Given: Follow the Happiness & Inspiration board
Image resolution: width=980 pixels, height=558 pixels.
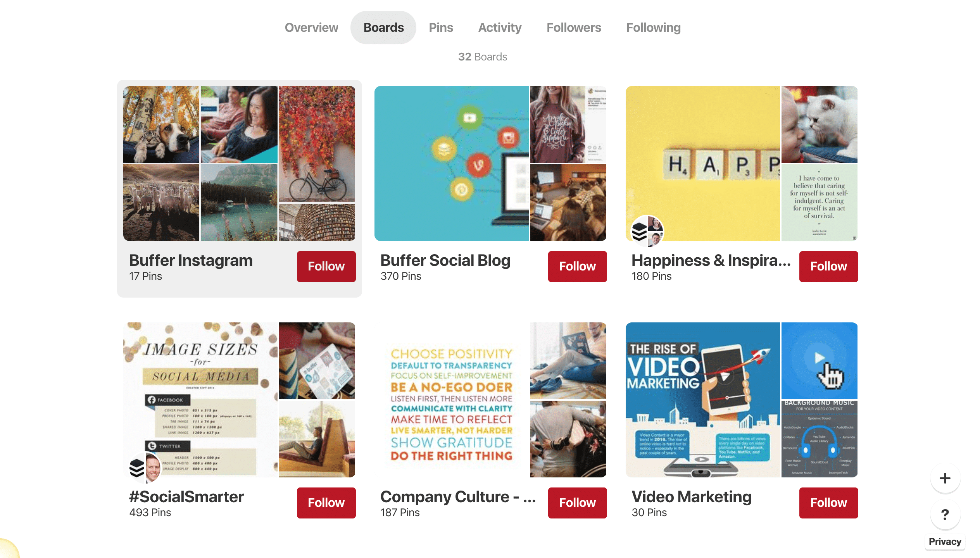Looking at the screenshot, I should 828,266.
